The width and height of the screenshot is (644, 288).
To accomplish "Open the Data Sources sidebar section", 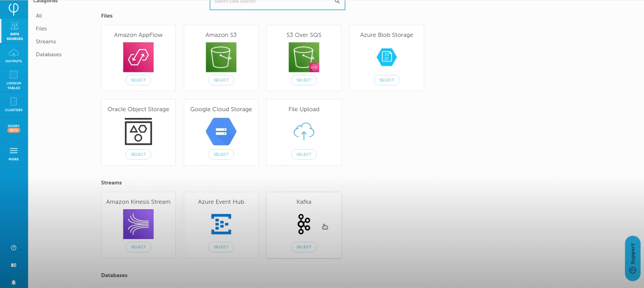I will (x=14, y=31).
